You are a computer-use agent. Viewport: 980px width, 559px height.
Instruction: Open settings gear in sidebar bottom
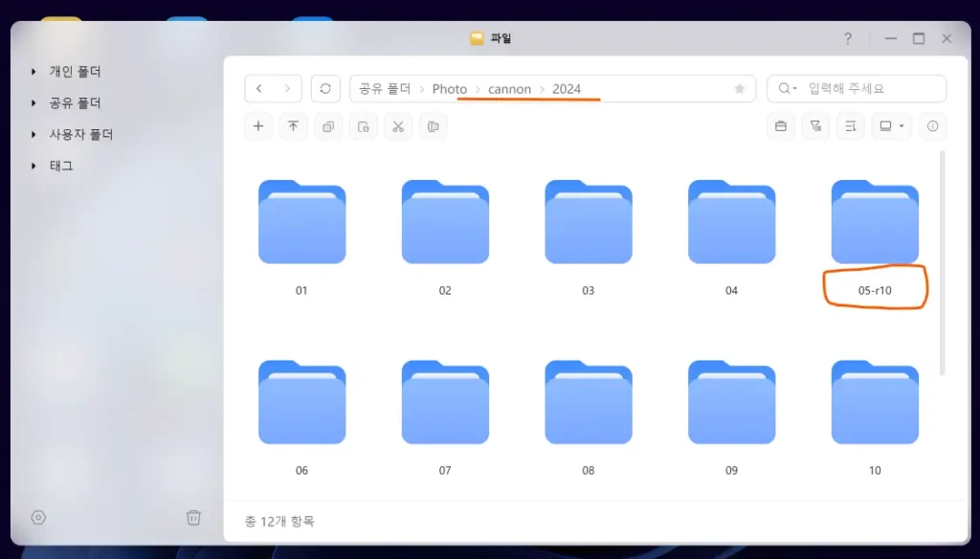point(38,518)
